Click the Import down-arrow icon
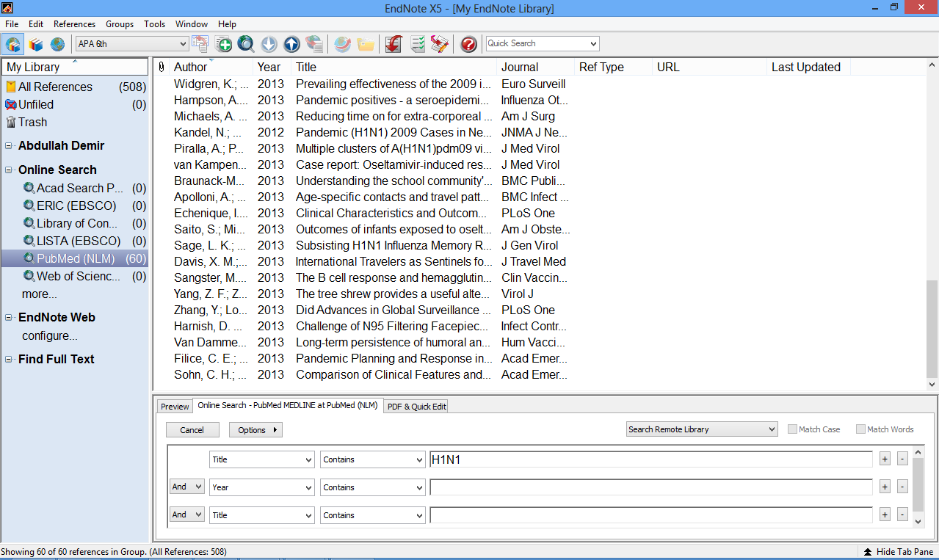Screen dimensions: 939x560 pyautogui.click(x=269, y=44)
